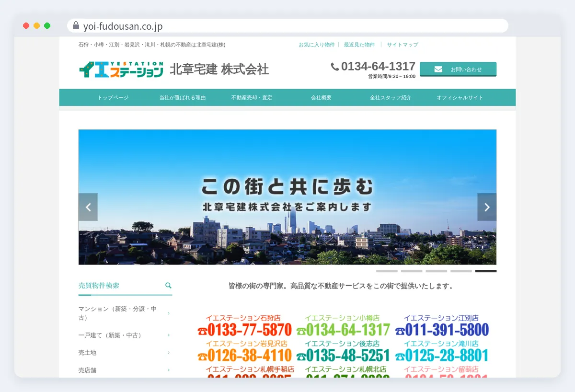This screenshot has width=575, height=392.
Task: Open the 売店舗 search category
Action: coord(87,370)
